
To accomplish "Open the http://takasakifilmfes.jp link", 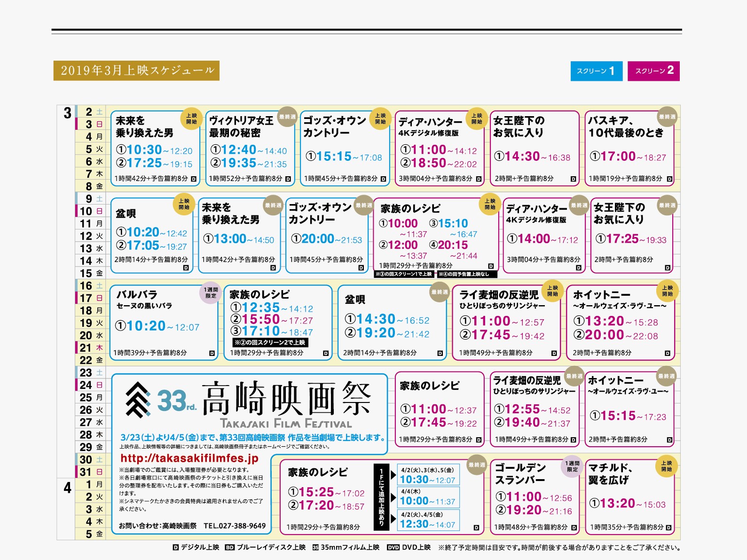I will [189, 458].
